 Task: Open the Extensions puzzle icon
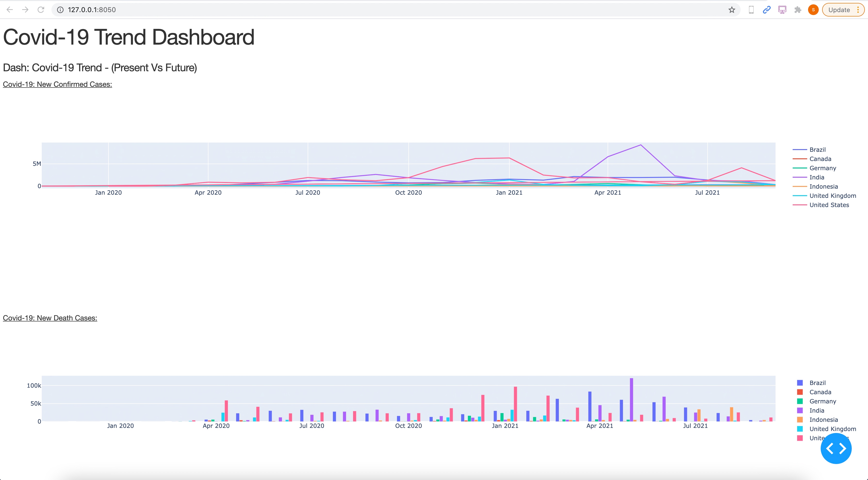pos(798,10)
